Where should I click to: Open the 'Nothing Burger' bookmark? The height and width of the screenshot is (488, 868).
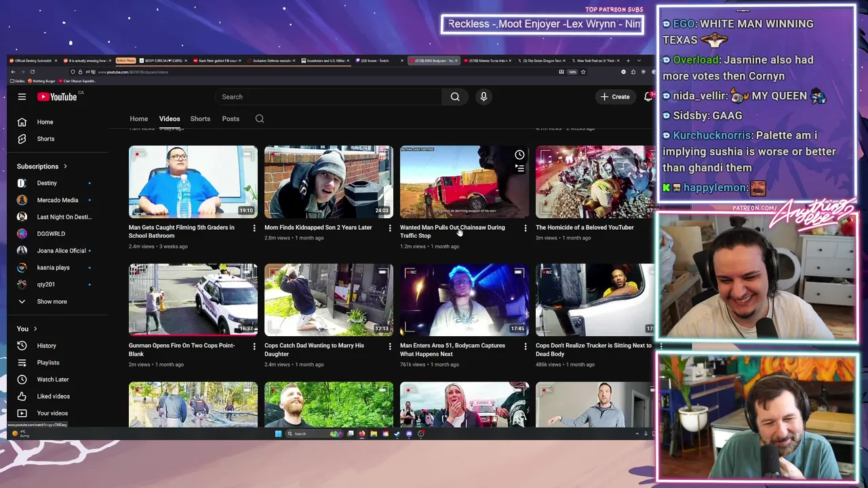click(x=43, y=81)
